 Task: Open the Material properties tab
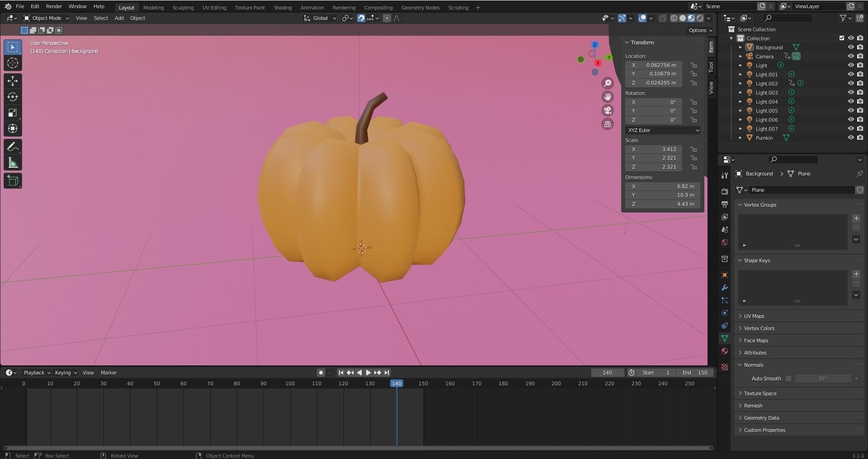pyautogui.click(x=725, y=351)
